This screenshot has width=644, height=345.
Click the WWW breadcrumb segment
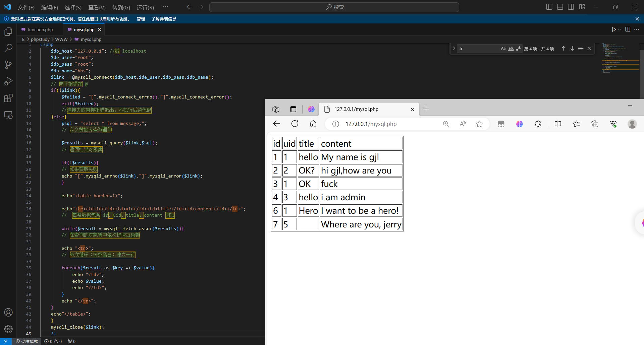pos(61,39)
